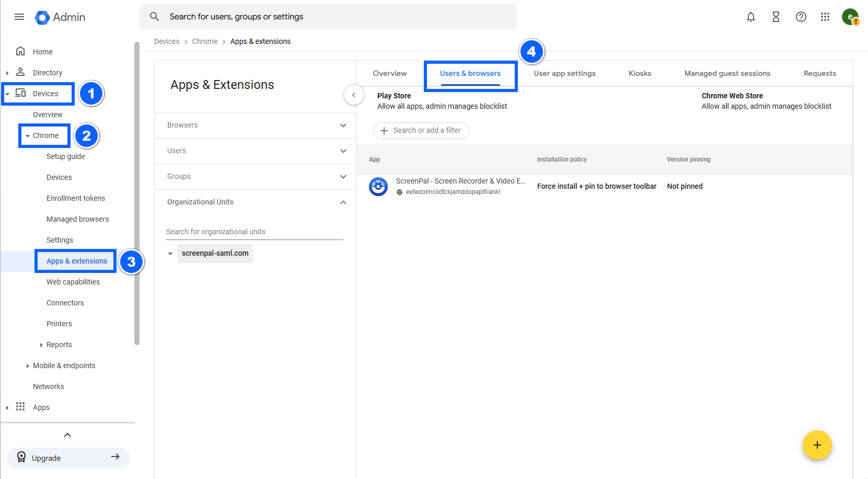Image resolution: width=868 pixels, height=479 pixels.
Task: Click the Version pinning column header
Action: coord(688,159)
